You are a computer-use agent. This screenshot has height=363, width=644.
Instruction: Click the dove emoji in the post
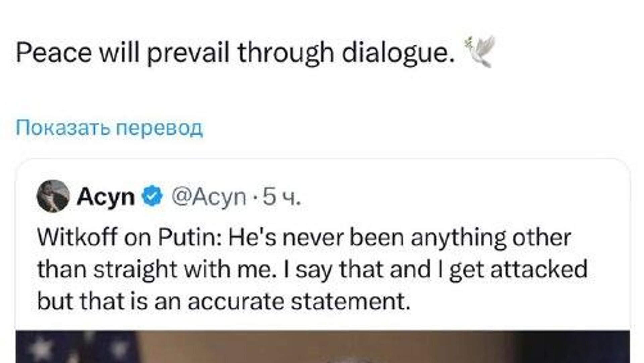[x=480, y=51]
